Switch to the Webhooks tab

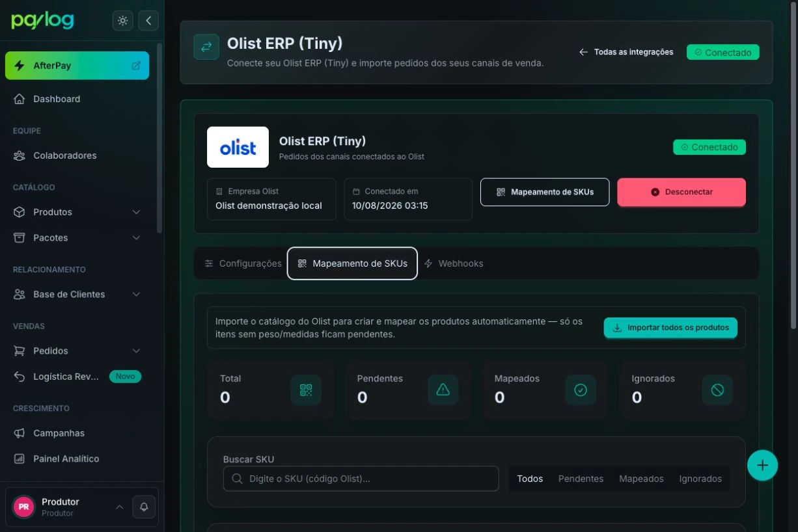click(x=454, y=263)
